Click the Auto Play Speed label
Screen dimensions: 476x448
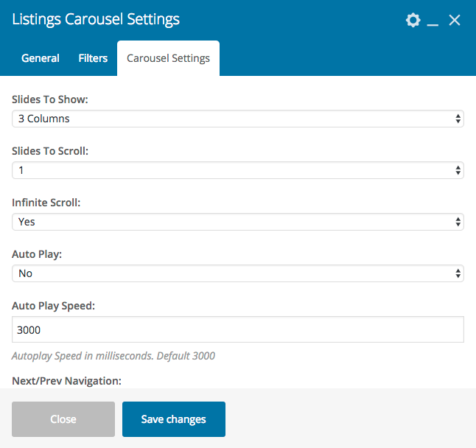coord(54,306)
